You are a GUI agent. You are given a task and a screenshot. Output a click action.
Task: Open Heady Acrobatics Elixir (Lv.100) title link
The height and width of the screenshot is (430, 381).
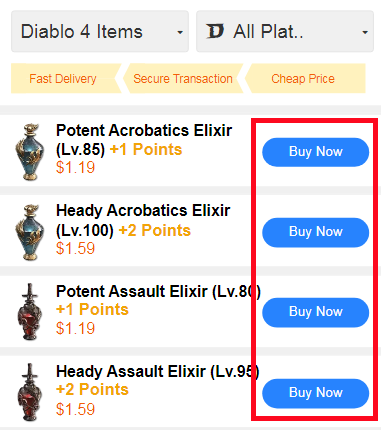143,220
